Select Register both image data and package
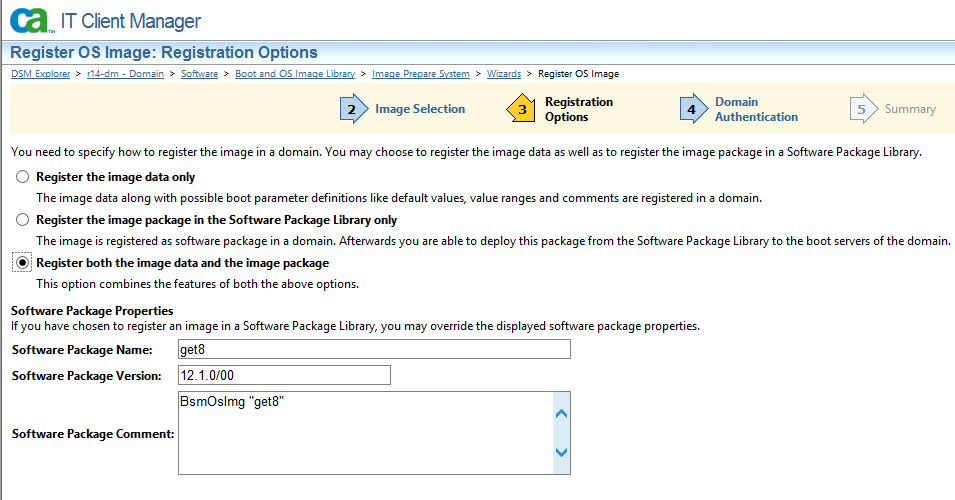955x500 pixels. click(23, 263)
